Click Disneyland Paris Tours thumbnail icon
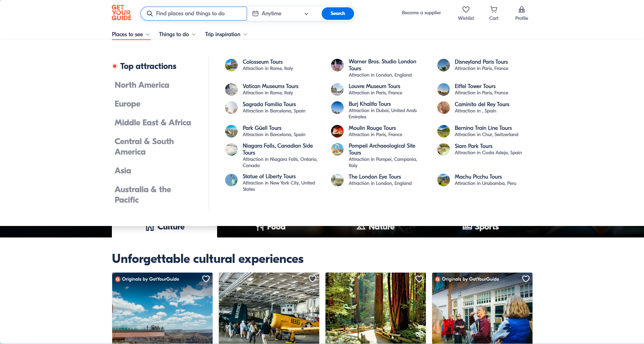 444,65
